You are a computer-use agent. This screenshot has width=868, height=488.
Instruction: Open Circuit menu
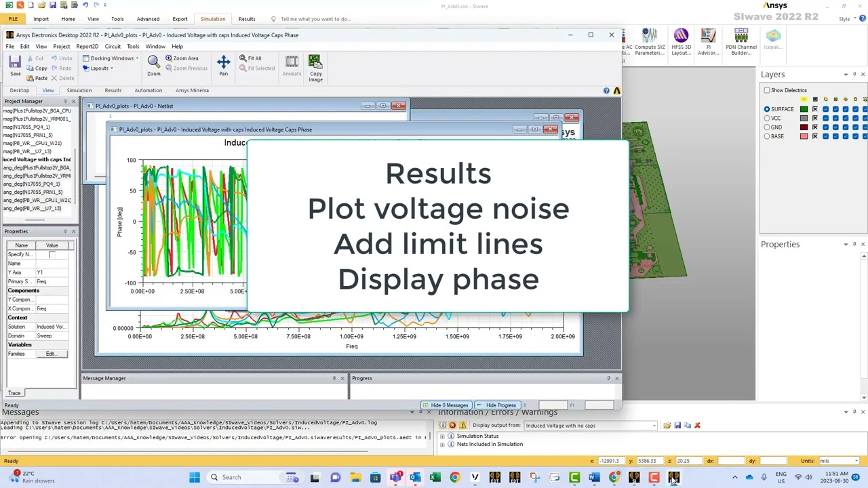tap(113, 47)
